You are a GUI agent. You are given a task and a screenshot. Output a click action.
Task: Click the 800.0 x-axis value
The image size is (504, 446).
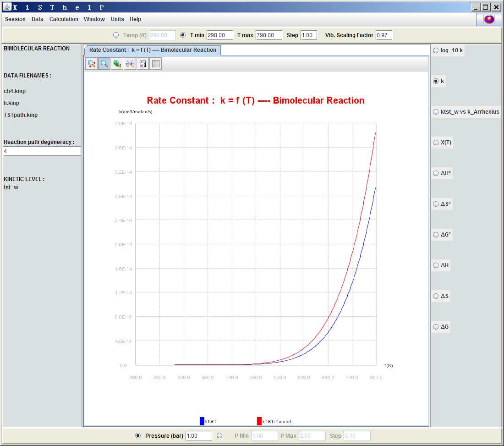[376, 378]
